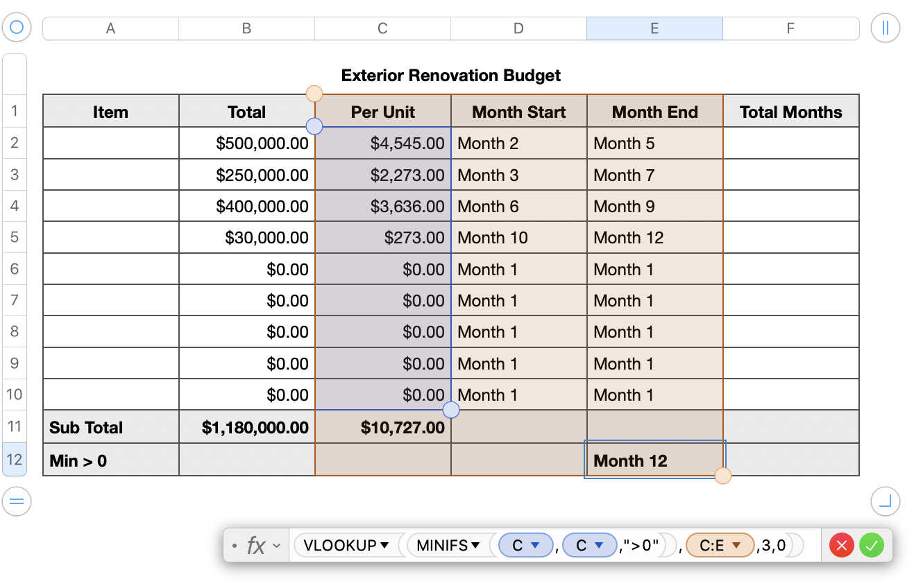Screen dimensions: 923x588
Task: Click orange range handle above Per Unit header
Action: [x=314, y=94]
